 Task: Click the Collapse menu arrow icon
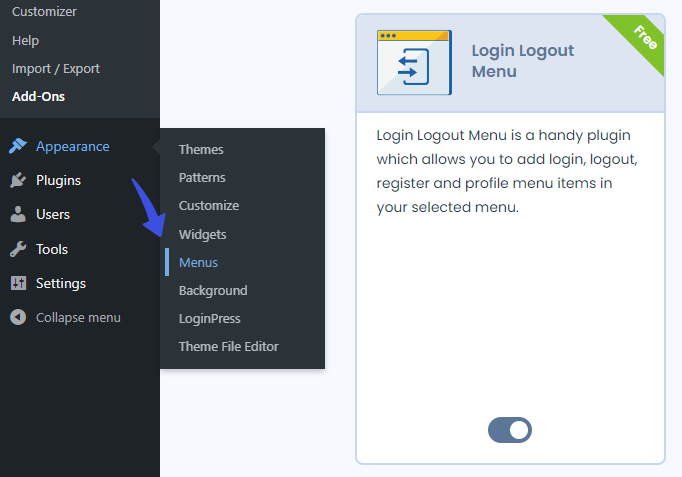click(18, 317)
